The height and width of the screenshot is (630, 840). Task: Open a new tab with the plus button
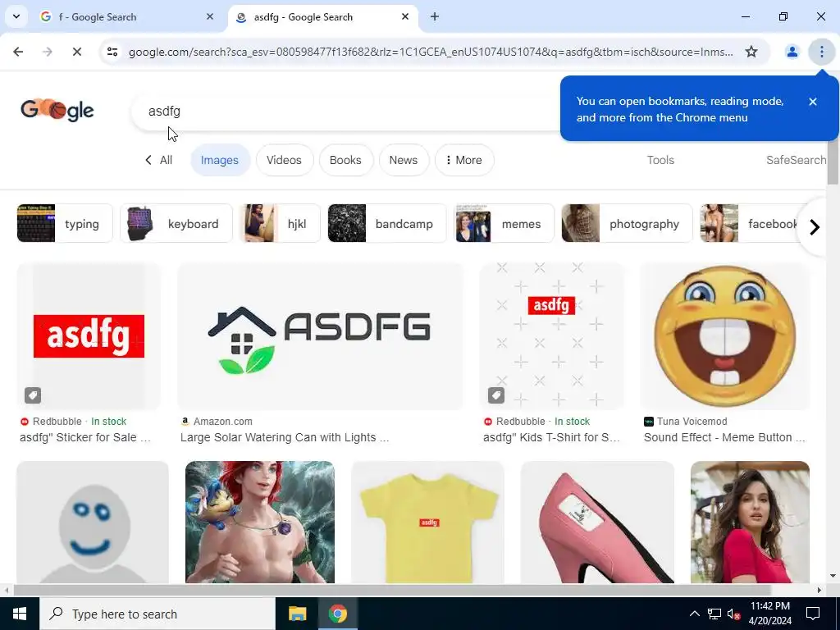pos(435,16)
